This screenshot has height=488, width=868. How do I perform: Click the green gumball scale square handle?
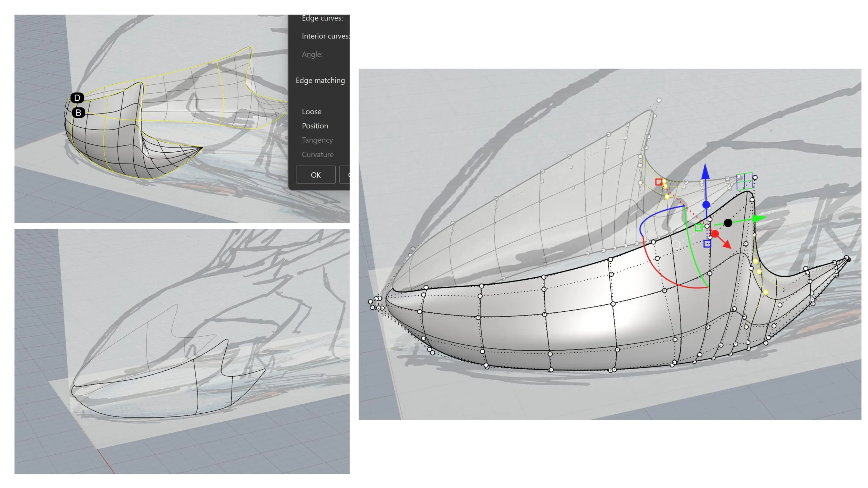[699, 227]
